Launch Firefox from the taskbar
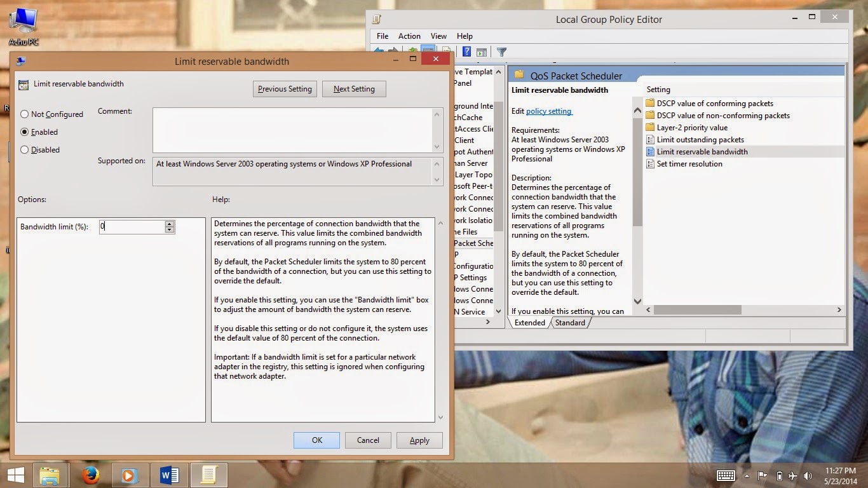Screen dimensions: 868x488 coord(91,475)
